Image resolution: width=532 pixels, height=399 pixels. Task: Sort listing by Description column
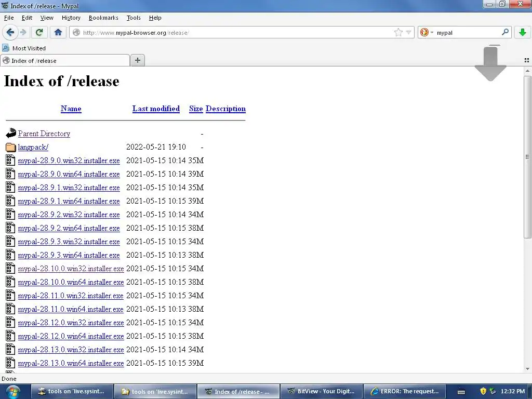click(x=225, y=109)
